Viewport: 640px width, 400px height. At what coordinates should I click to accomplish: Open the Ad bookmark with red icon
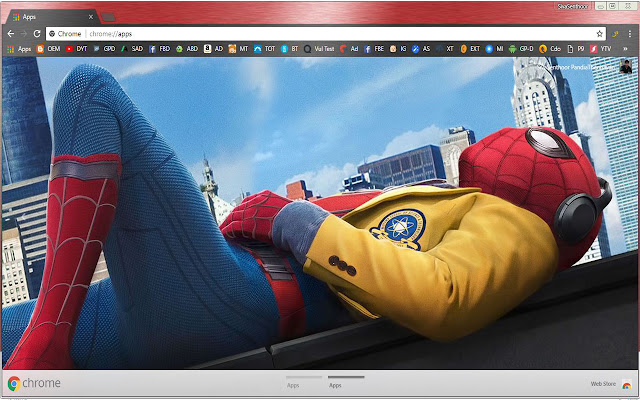349,49
